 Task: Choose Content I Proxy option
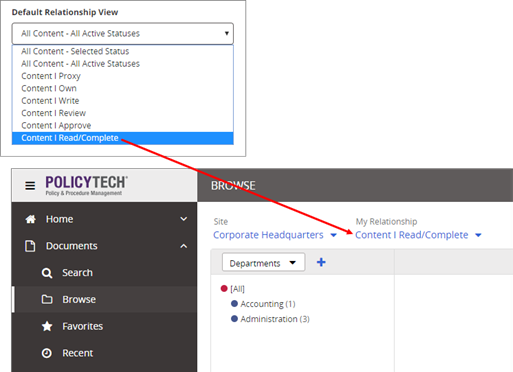(x=123, y=76)
